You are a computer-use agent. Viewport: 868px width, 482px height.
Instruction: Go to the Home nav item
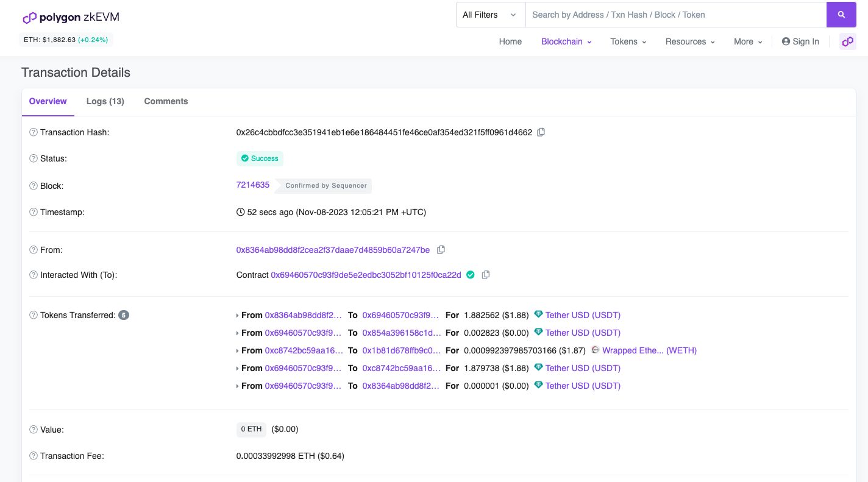(510, 41)
